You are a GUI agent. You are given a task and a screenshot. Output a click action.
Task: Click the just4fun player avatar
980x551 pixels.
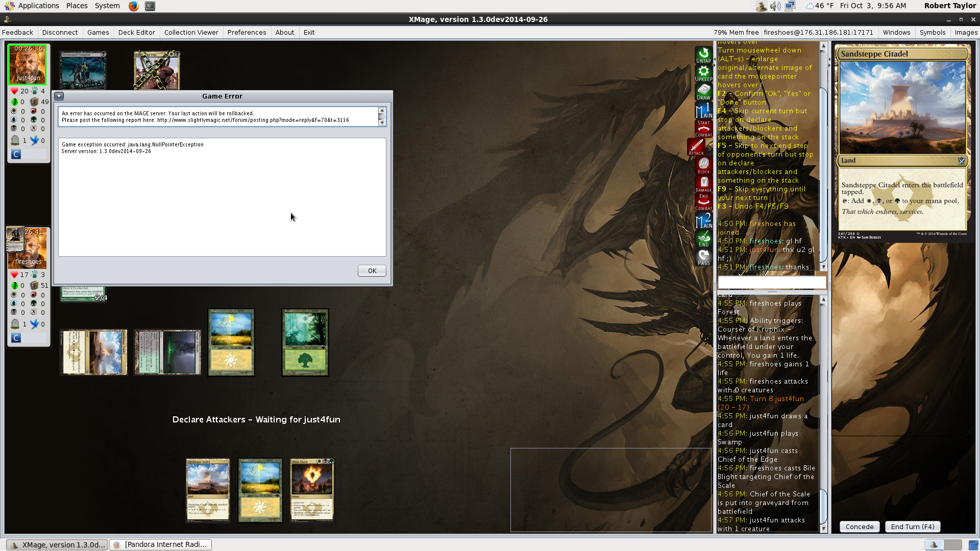point(28,64)
